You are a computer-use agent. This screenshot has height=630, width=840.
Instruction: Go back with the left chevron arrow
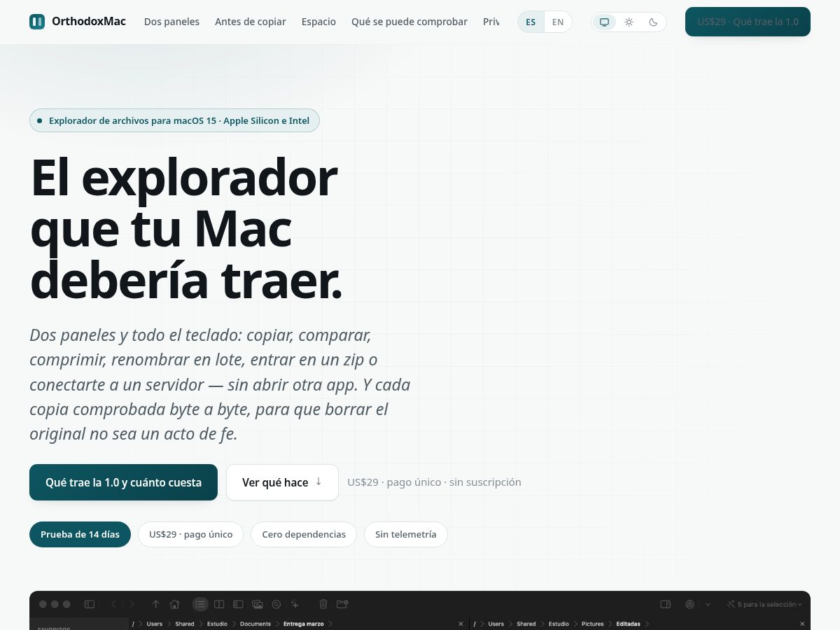pyautogui.click(x=113, y=604)
